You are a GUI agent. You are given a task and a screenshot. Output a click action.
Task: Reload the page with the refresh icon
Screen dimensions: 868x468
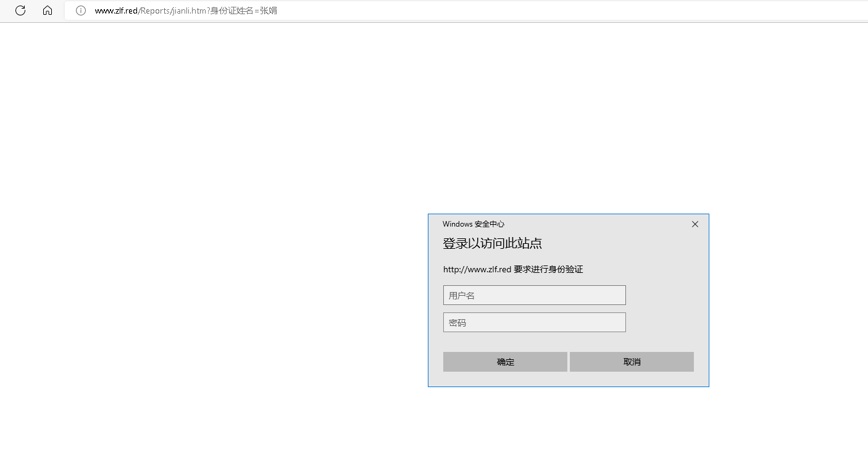coord(20,10)
